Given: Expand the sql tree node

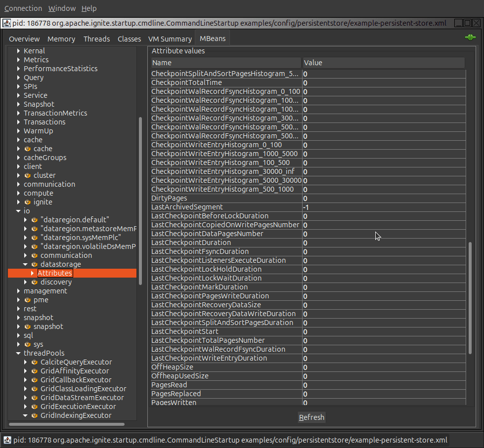Looking at the screenshot, I should [18, 335].
